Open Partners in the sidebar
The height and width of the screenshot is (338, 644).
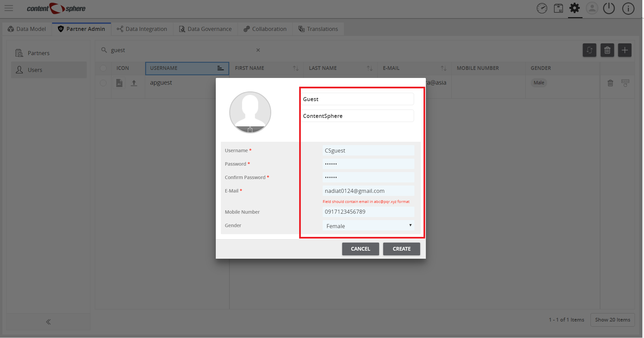49,53
